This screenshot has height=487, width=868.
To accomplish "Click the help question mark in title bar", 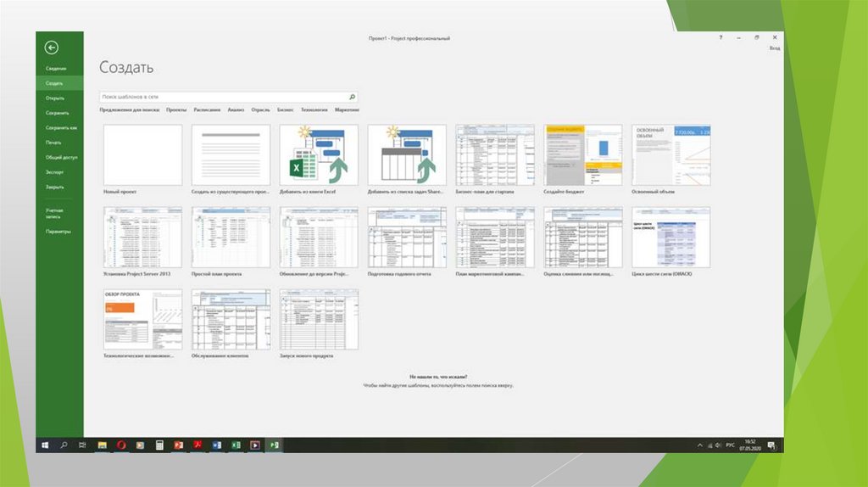I will (721, 37).
